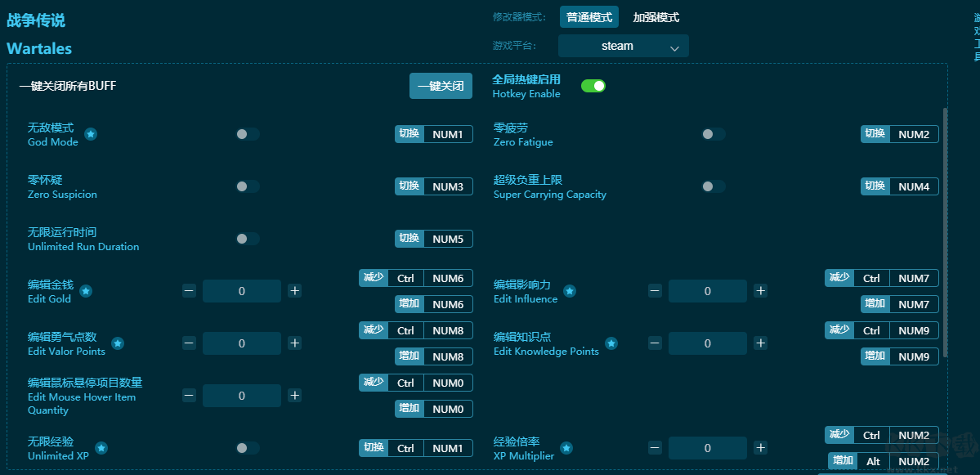The image size is (980, 475).
Task: Click Unlimited XP 切换 Ctrl NUM1 hotkey
Action: [x=416, y=448]
